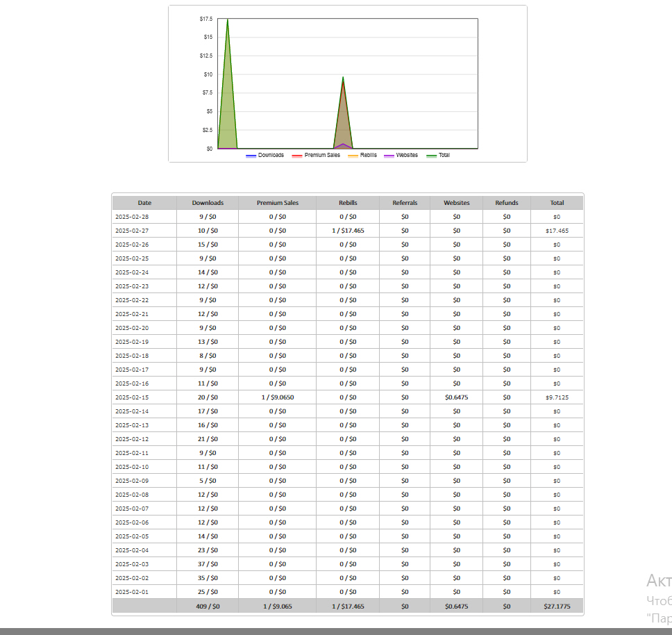Toggle the Websites legend entry in chart
Screen dimensions: 672x635
click(401, 155)
